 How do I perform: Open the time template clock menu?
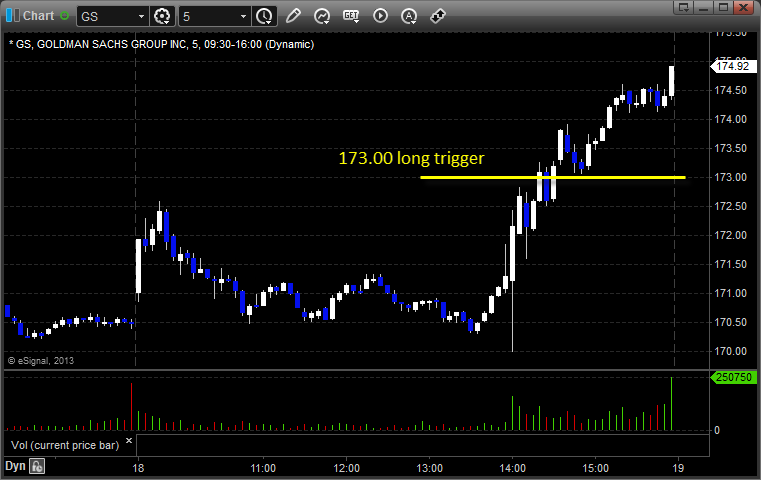click(265, 16)
